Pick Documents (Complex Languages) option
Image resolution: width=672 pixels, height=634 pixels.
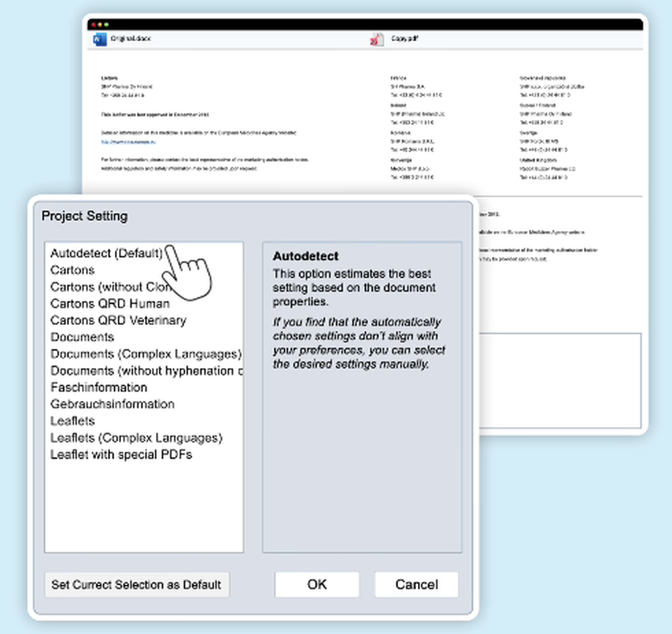pyautogui.click(x=146, y=354)
